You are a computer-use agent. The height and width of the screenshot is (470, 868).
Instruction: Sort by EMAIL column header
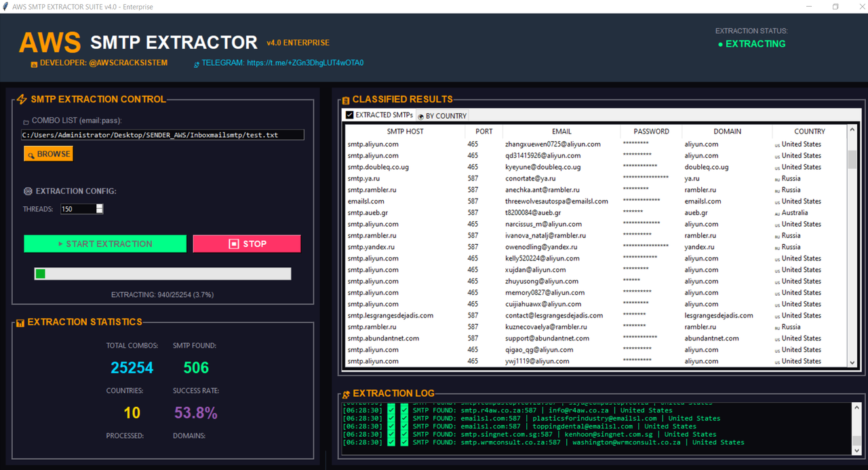pos(561,132)
